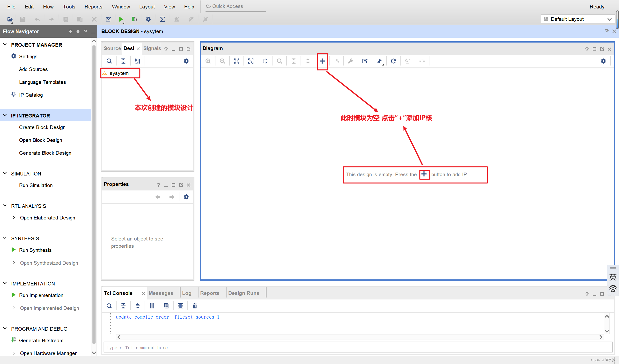
Task: Click the Tcl command input field
Action: (358, 348)
